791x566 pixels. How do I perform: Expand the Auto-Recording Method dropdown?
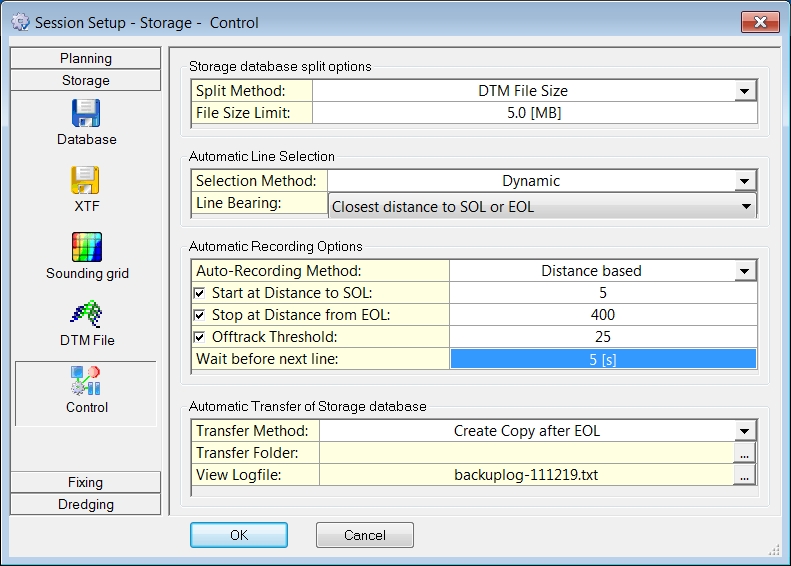(744, 271)
